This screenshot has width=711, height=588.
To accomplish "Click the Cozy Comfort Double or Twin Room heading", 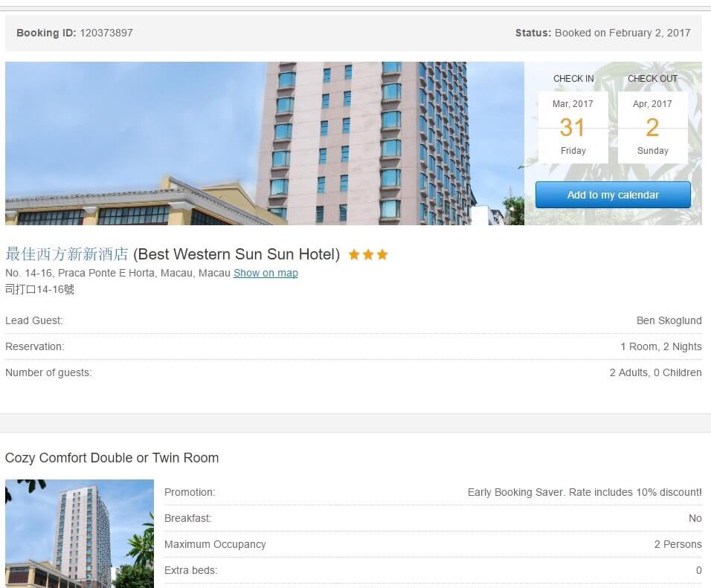I will [x=112, y=458].
